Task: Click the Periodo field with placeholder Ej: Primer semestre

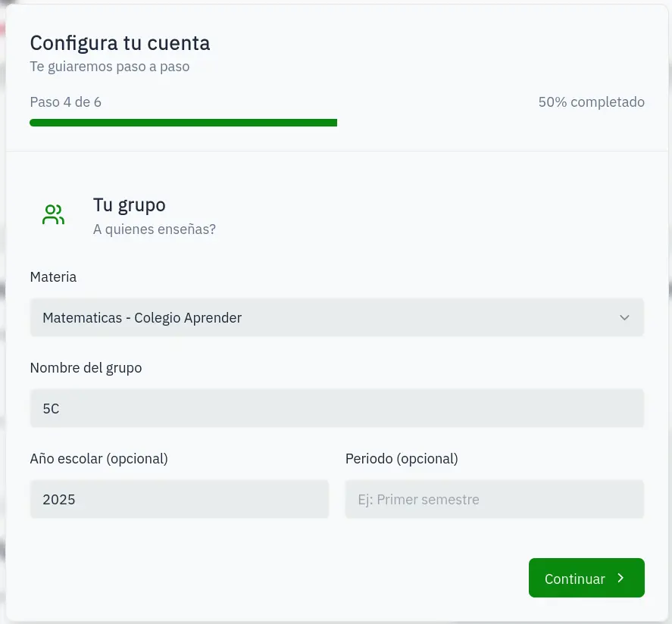Action: tap(494, 499)
